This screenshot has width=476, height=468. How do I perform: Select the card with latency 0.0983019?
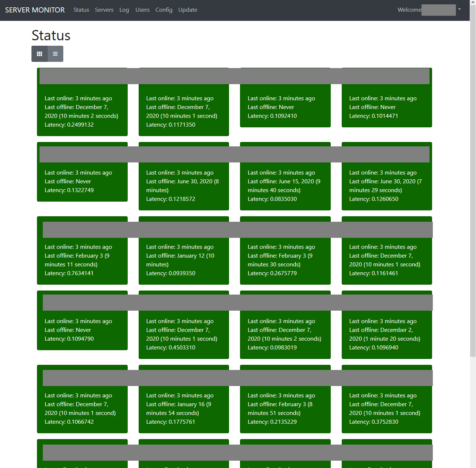point(285,325)
